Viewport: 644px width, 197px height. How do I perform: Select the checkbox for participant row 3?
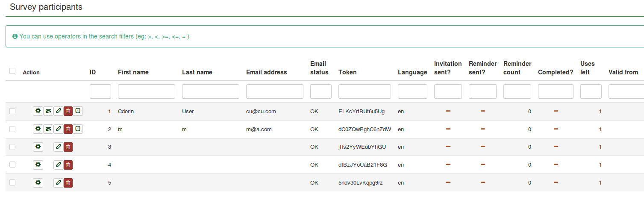coord(12,147)
